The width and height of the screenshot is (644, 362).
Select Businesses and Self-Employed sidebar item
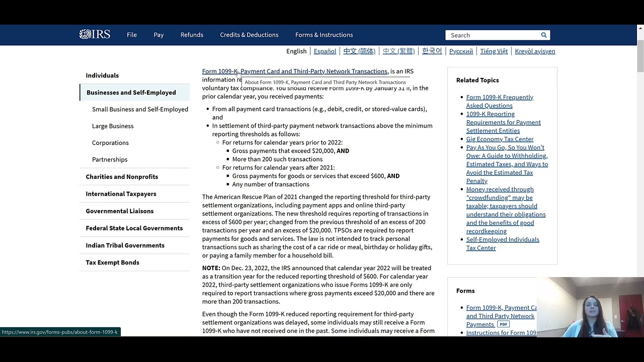pyautogui.click(x=134, y=93)
